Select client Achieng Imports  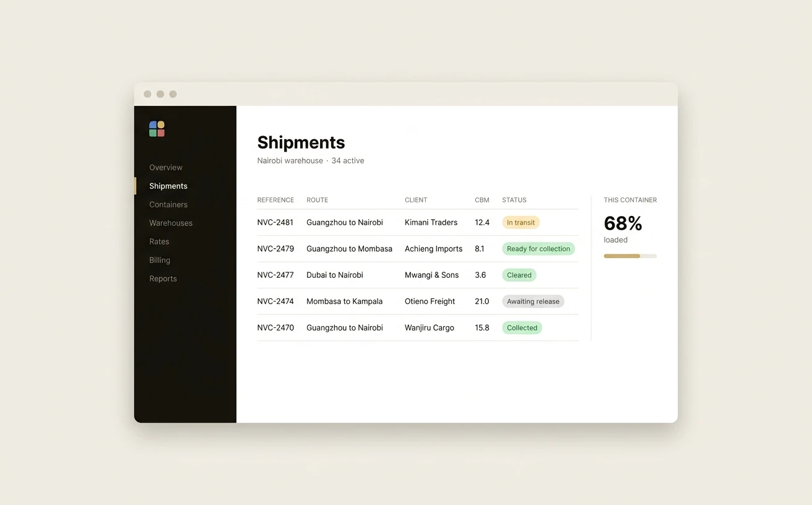(x=433, y=249)
